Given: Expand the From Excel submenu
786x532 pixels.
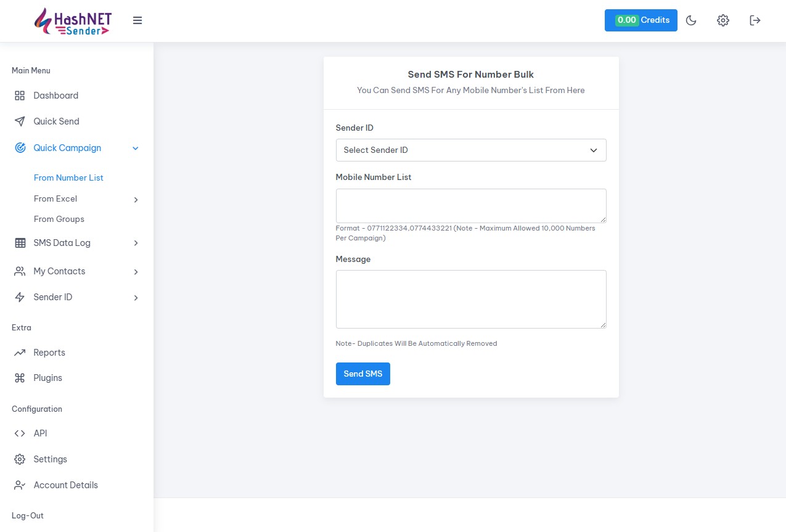Looking at the screenshot, I should click(x=136, y=199).
